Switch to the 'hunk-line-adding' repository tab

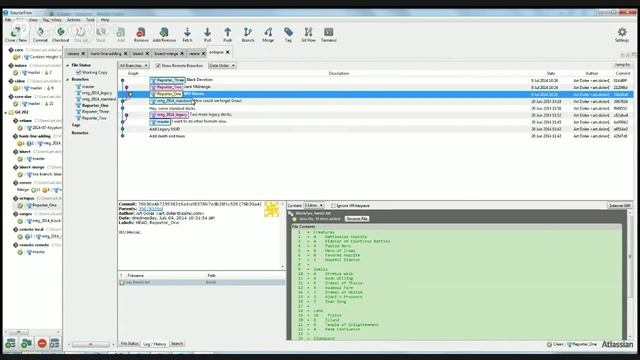pyautogui.click(x=106, y=53)
